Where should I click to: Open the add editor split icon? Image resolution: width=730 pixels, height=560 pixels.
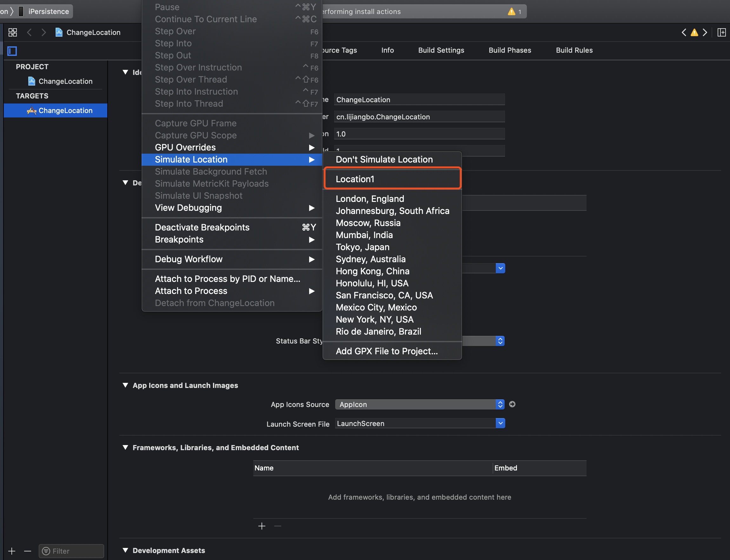721,32
